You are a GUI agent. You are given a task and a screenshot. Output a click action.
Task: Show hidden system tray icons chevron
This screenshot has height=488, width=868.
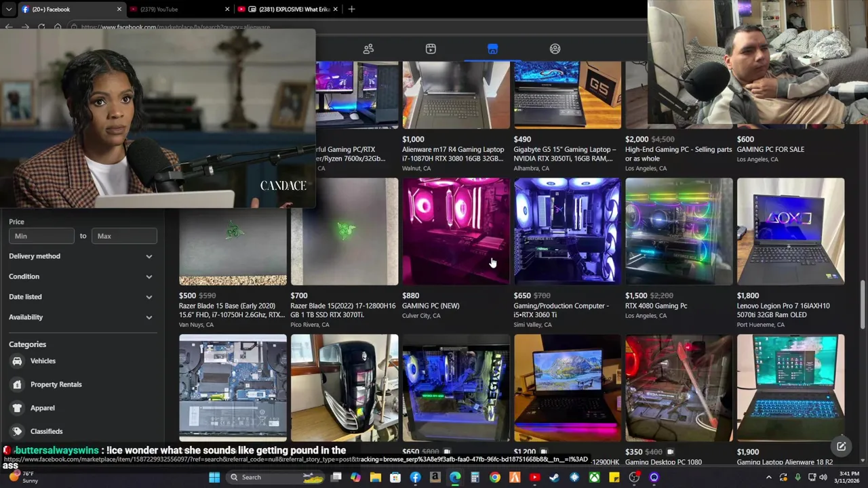pos(768,477)
